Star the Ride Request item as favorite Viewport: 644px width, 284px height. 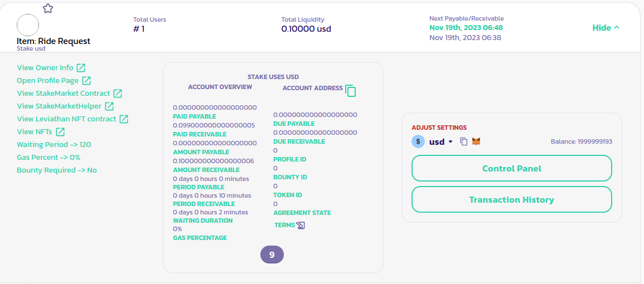[48, 8]
